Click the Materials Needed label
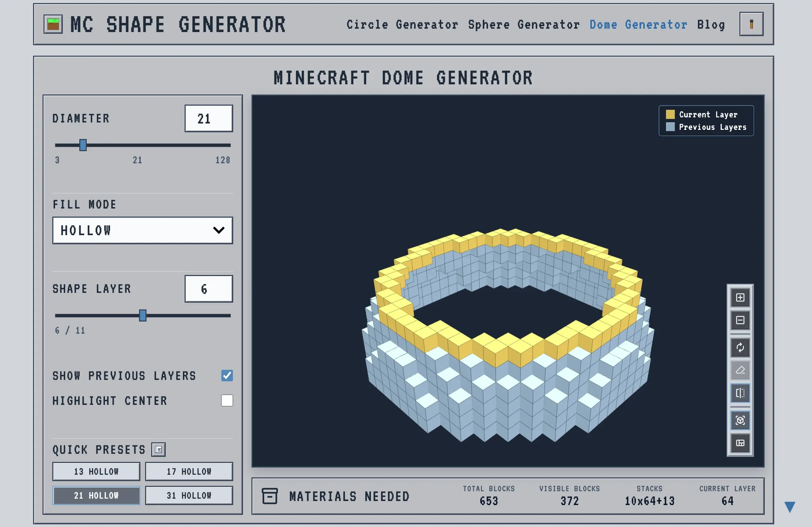The image size is (812, 527). [x=349, y=496]
